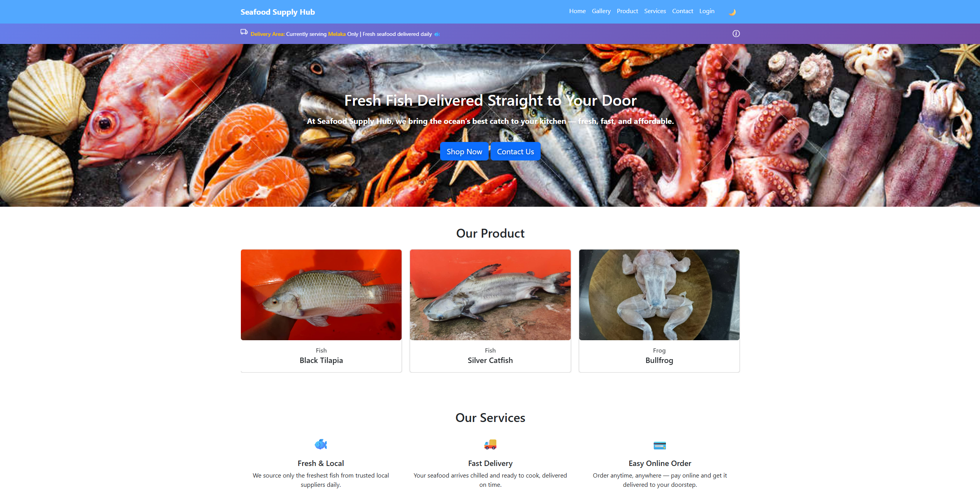Open the delivery info circle icon
Image resolution: width=980 pixels, height=503 pixels.
click(x=736, y=34)
